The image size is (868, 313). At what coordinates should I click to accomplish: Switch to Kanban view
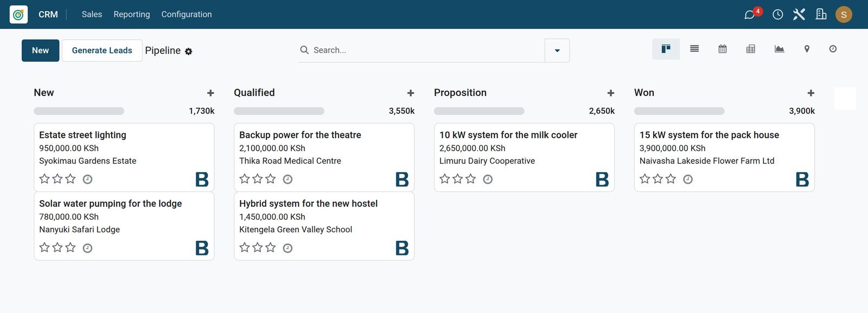[666, 49]
